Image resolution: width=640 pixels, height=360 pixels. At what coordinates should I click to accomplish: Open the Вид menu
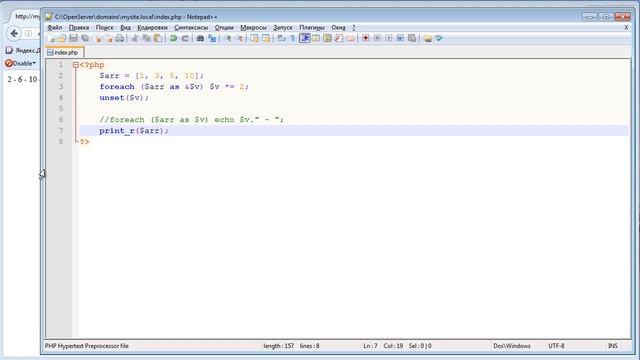coord(125,27)
